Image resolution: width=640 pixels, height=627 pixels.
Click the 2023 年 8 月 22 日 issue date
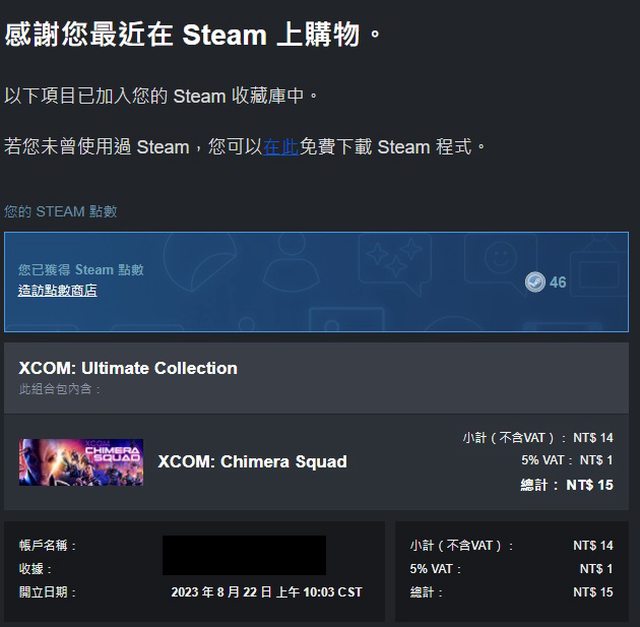click(x=266, y=592)
